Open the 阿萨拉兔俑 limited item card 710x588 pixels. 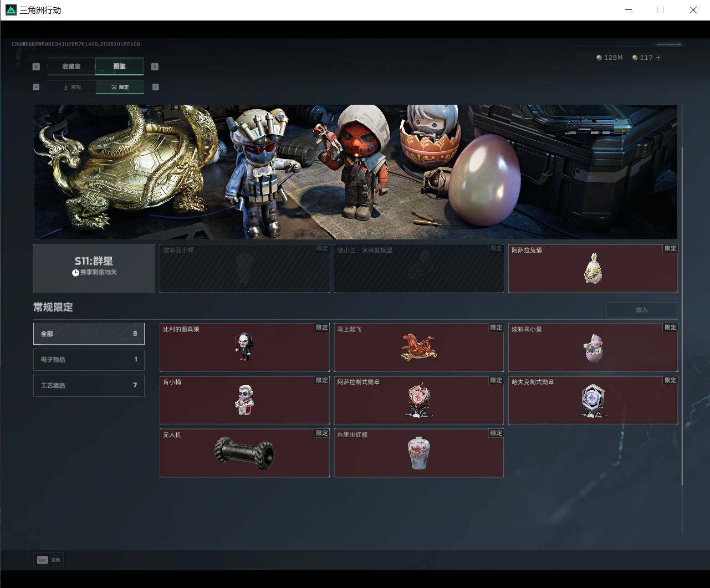tap(593, 268)
